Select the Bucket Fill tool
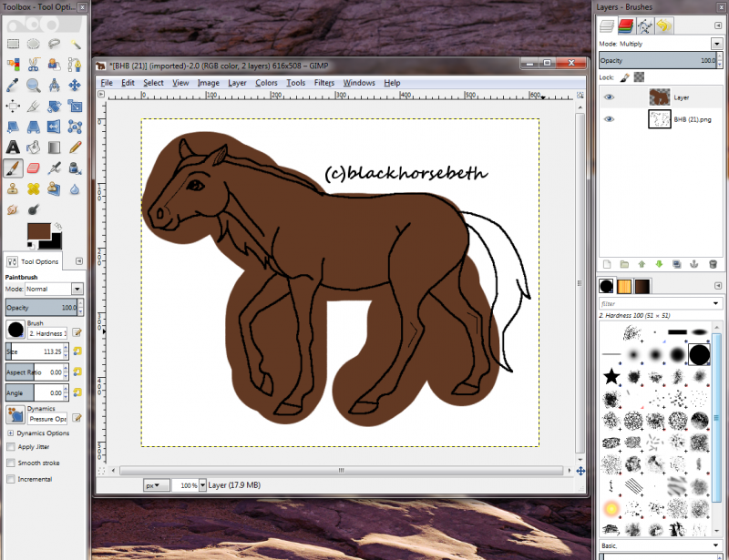729x560 pixels. point(34,148)
